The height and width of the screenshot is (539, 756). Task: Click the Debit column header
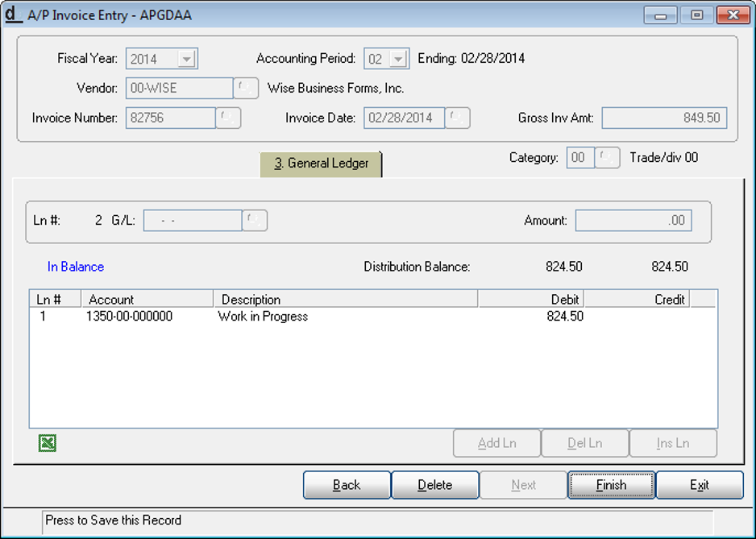pos(531,300)
